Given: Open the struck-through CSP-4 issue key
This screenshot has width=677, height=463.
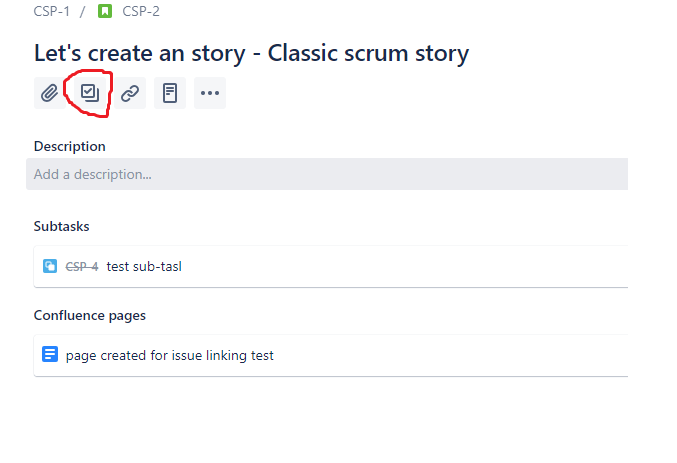Looking at the screenshot, I should coord(82,266).
